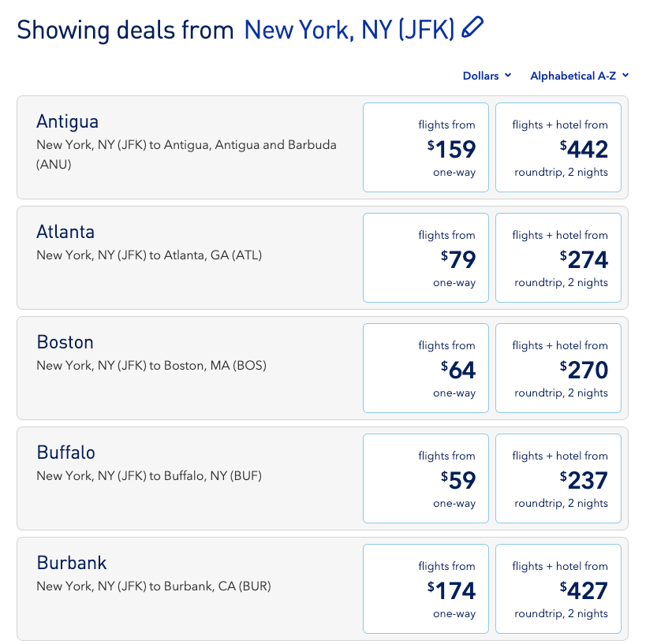Choose Atlanta flights + hotel from $274
646x644 pixels.
[x=558, y=258]
